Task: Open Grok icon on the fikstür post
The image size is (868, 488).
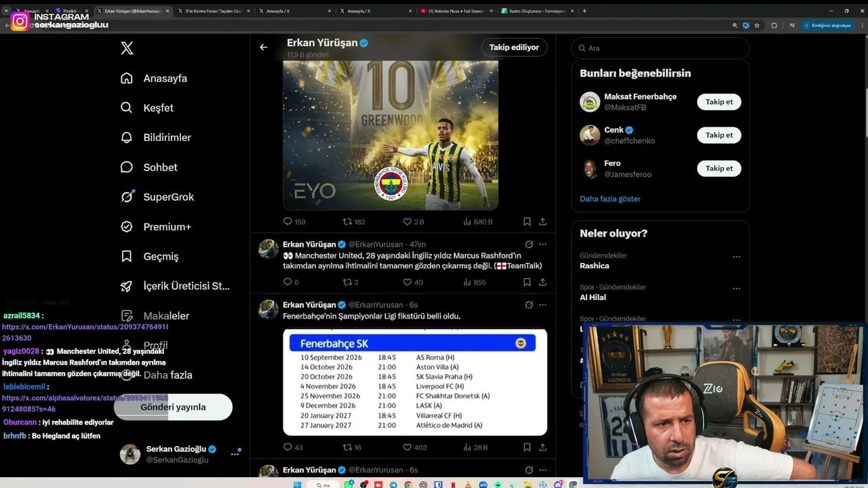Action: (x=529, y=305)
